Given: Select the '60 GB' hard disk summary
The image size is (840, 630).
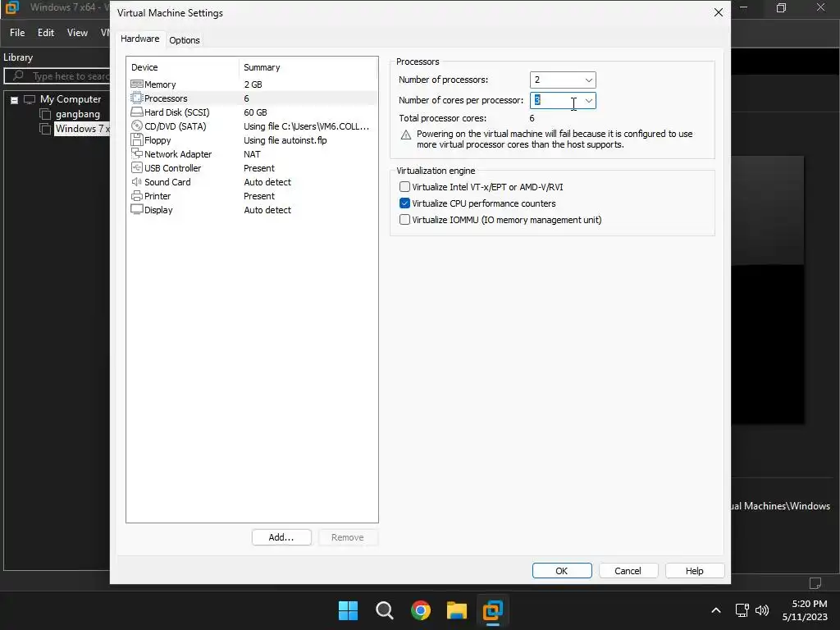Looking at the screenshot, I should pyautogui.click(x=255, y=112).
